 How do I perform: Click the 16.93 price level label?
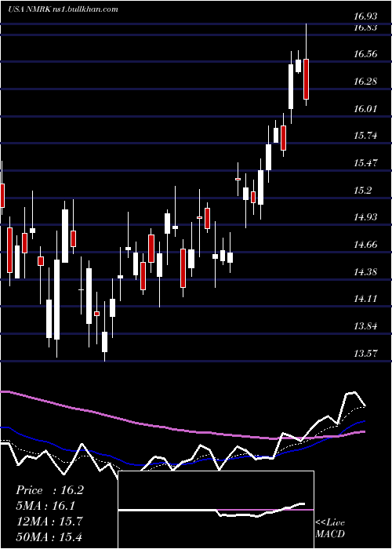click(365, 16)
